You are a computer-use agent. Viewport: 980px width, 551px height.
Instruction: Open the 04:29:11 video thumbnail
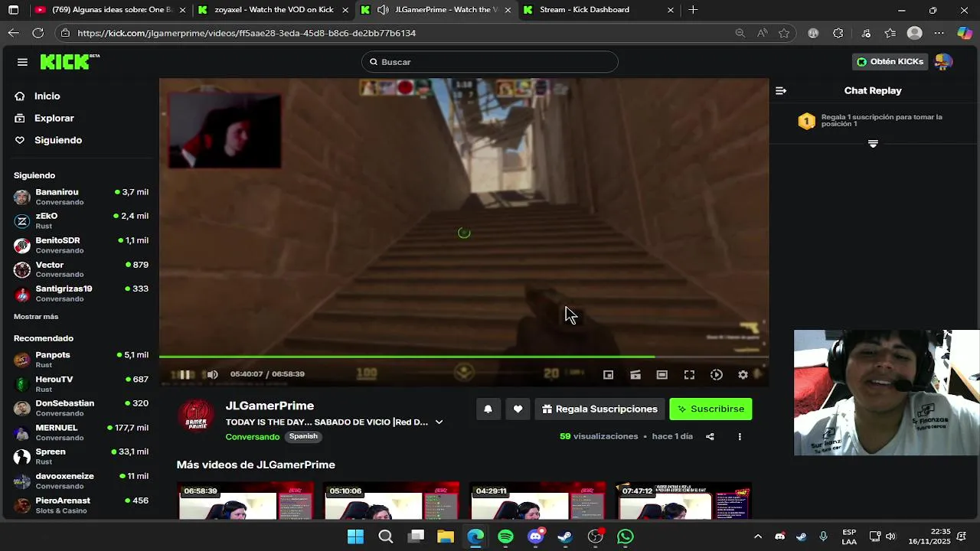[537, 500]
